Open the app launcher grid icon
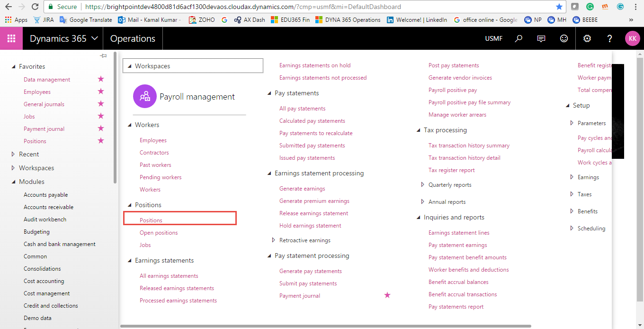The height and width of the screenshot is (329, 644). tap(11, 38)
